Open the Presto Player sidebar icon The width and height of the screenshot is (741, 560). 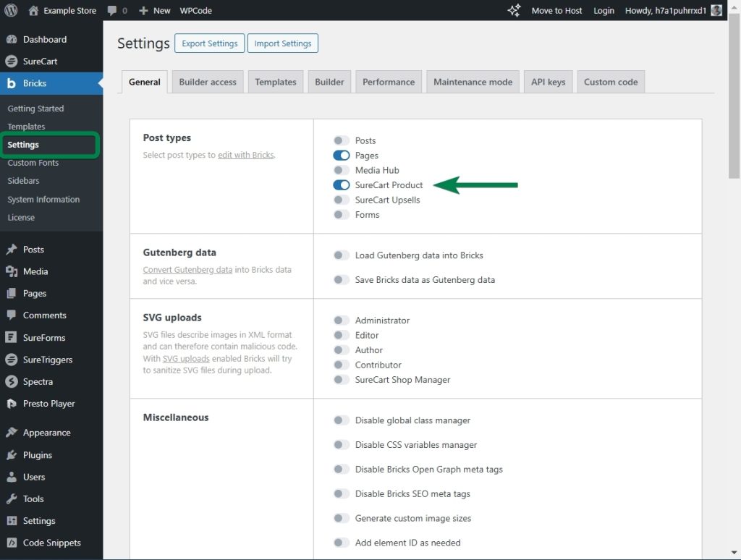point(11,404)
